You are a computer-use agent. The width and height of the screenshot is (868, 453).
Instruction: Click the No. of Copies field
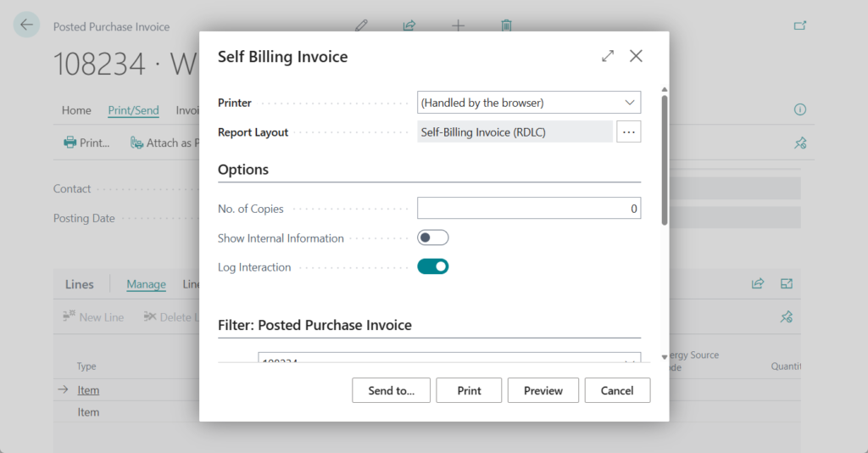tap(528, 209)
